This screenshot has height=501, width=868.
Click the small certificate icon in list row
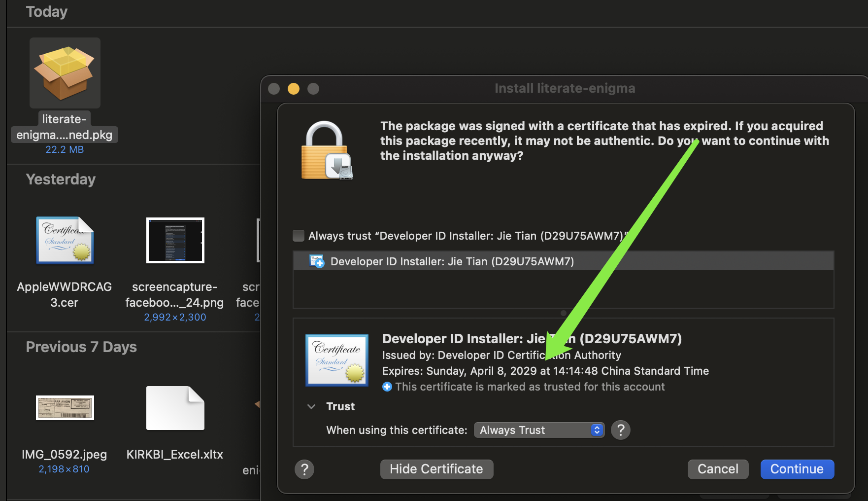316,261
